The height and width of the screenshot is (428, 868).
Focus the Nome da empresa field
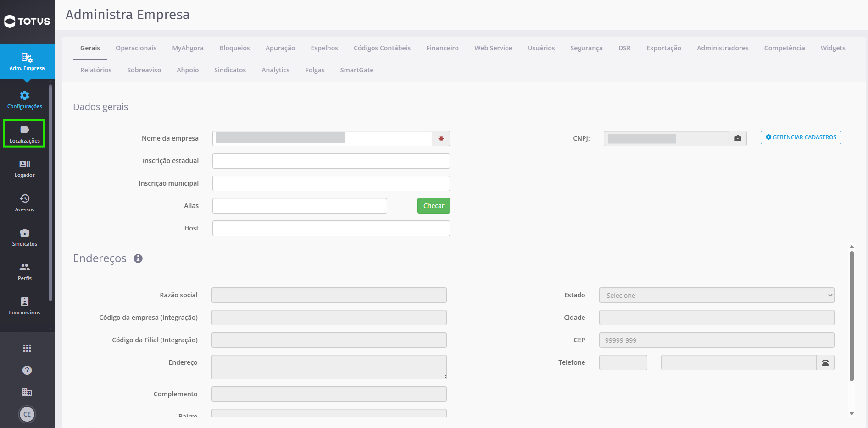pos(322,138)
